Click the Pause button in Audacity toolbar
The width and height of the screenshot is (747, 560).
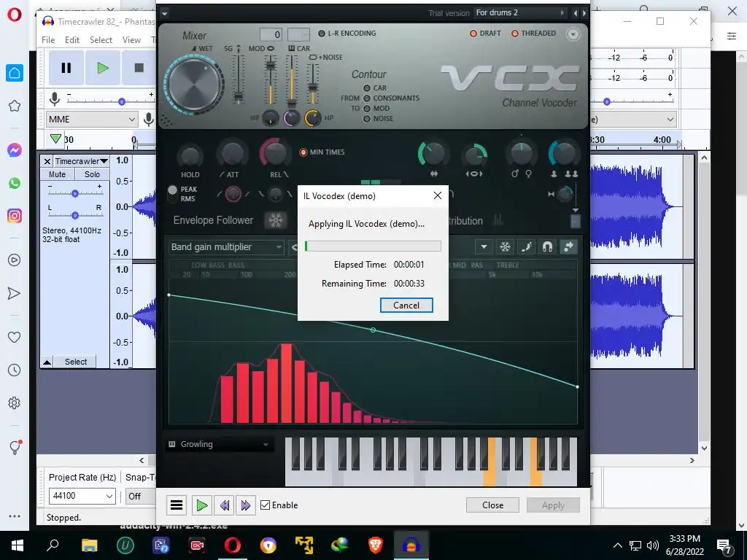pos(66,68)
